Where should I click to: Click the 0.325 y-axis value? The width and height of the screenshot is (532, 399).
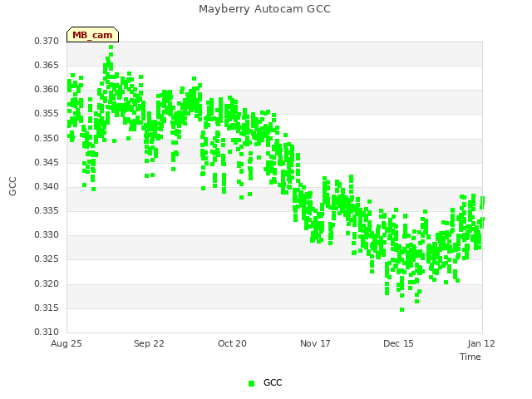click(x=47, y=259)
